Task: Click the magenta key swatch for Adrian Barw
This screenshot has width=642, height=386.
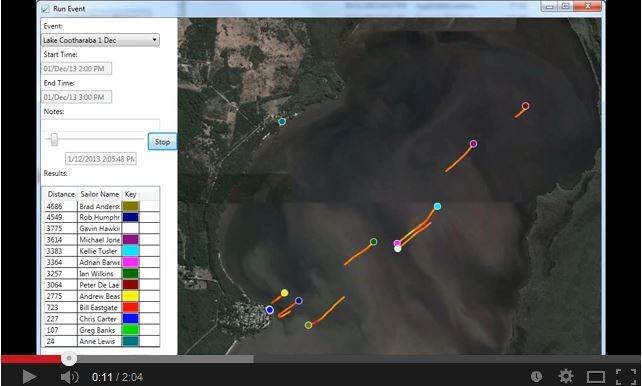Action: click(x=131, y=262)
